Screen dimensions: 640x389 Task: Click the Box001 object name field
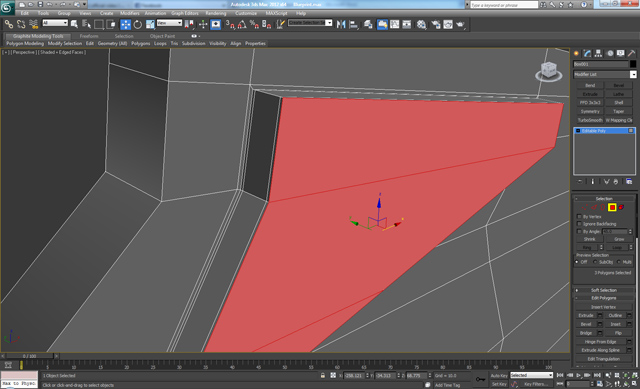coord(600,64)
